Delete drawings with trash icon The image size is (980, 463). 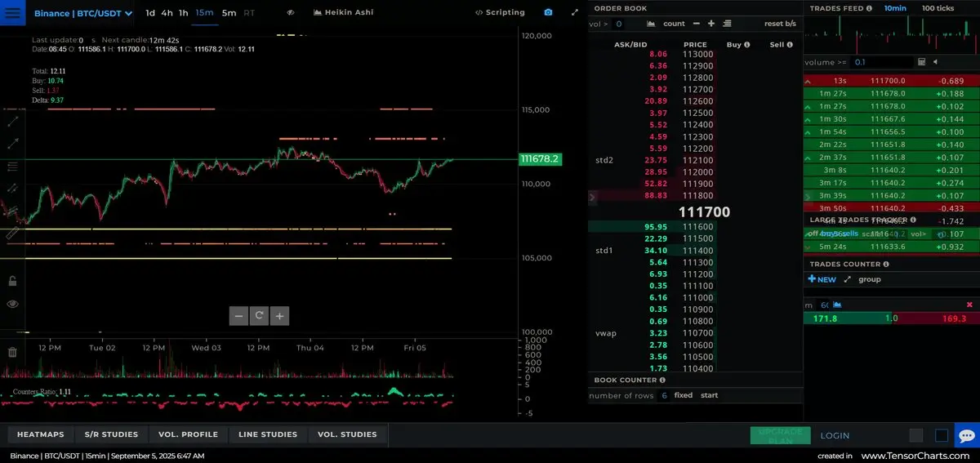(12, 352)
